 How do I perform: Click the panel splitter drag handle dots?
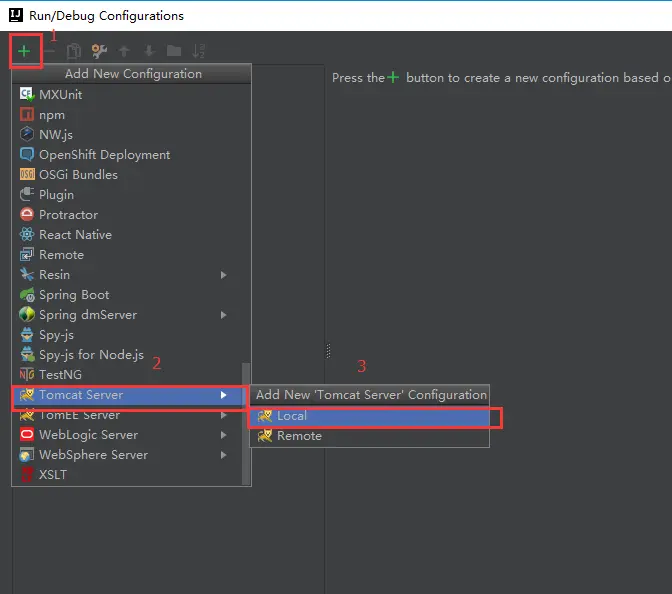pyautogui.click(x=328, y=351)
